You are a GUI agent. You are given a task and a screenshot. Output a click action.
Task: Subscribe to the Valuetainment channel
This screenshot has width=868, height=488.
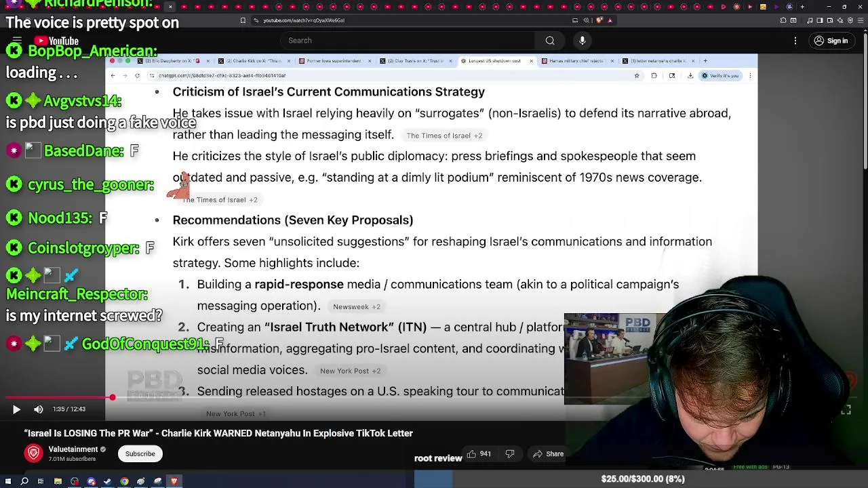[140, 453]
